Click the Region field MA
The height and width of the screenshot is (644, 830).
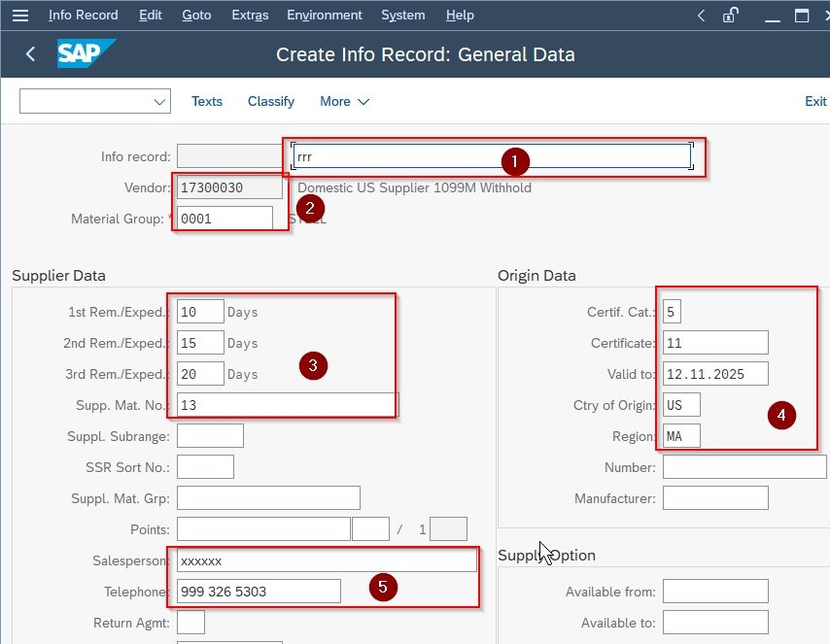[x=681, y=436]
